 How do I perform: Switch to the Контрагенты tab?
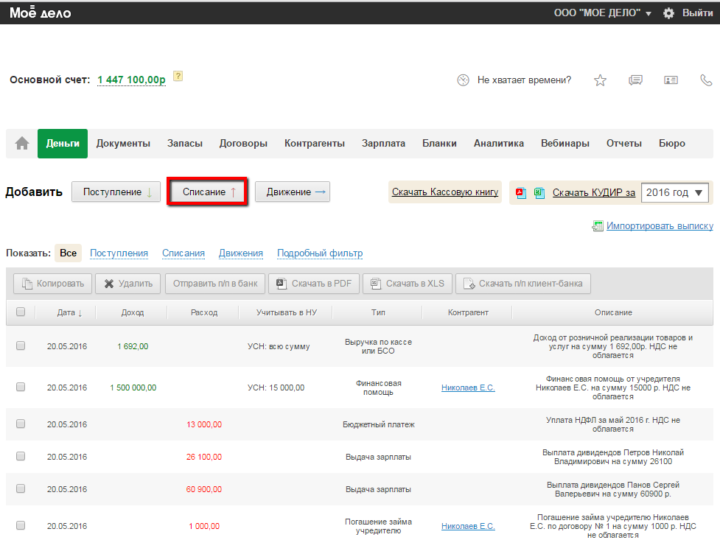click(x=314, y=144)
